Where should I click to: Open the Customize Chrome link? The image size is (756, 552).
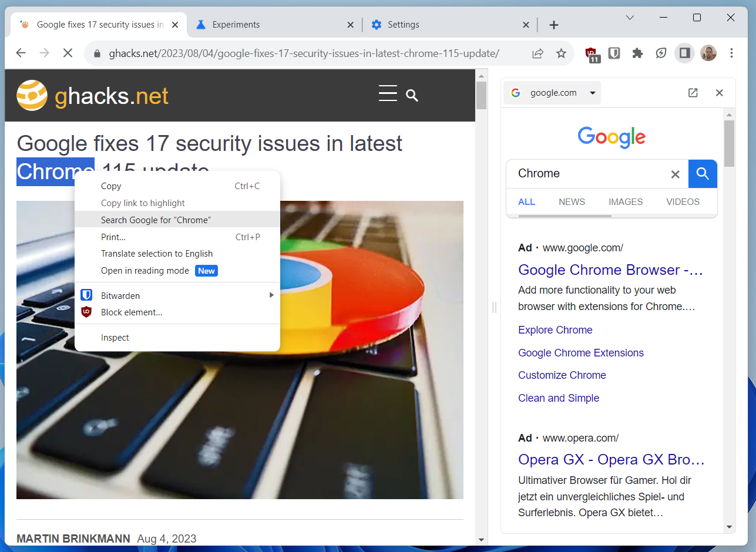(562, 375)
